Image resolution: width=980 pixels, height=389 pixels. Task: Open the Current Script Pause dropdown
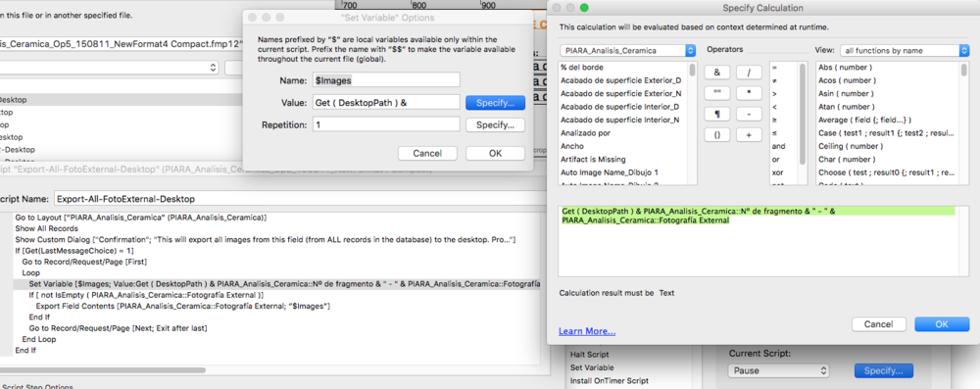pyautogui.click(x=779, y=370)
